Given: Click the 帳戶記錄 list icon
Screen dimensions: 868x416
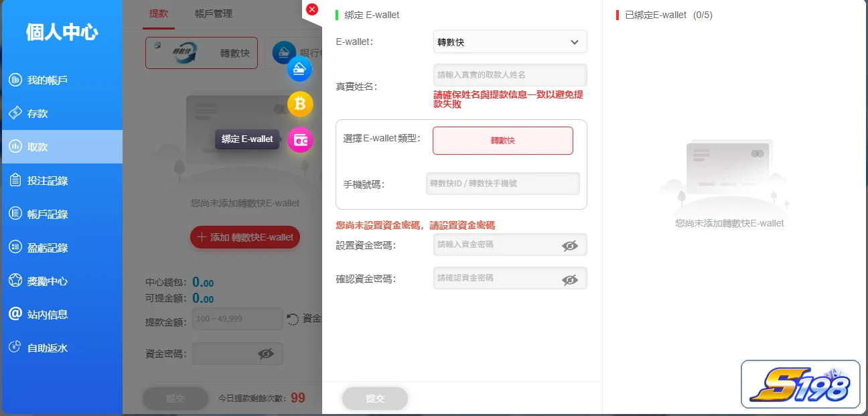Looking at the screenshot, I should tap(15, 214).
